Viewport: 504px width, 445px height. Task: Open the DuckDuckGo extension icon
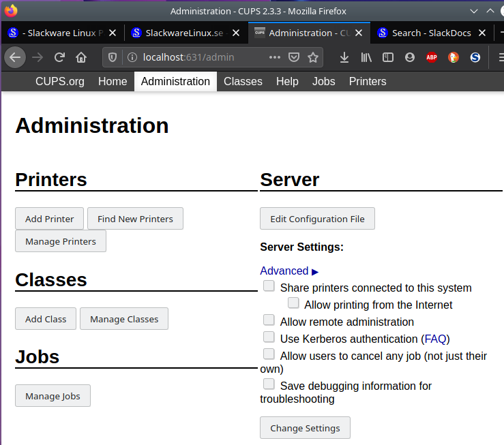(x=454, y=57)
